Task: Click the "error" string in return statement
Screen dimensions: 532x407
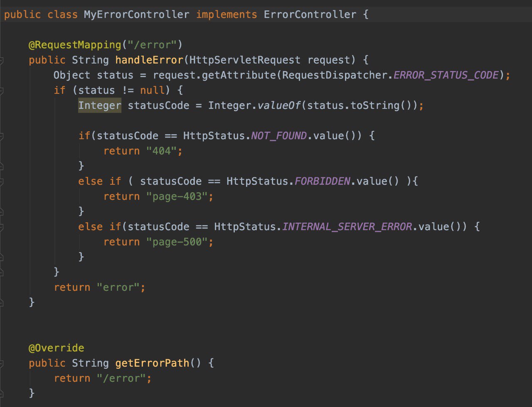Action: tap(118, 287)
